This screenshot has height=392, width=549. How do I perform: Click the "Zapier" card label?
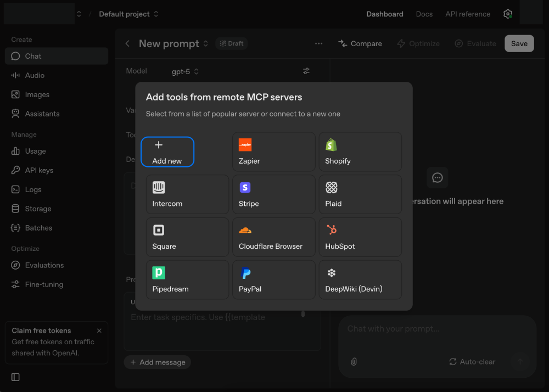(249, 161)
